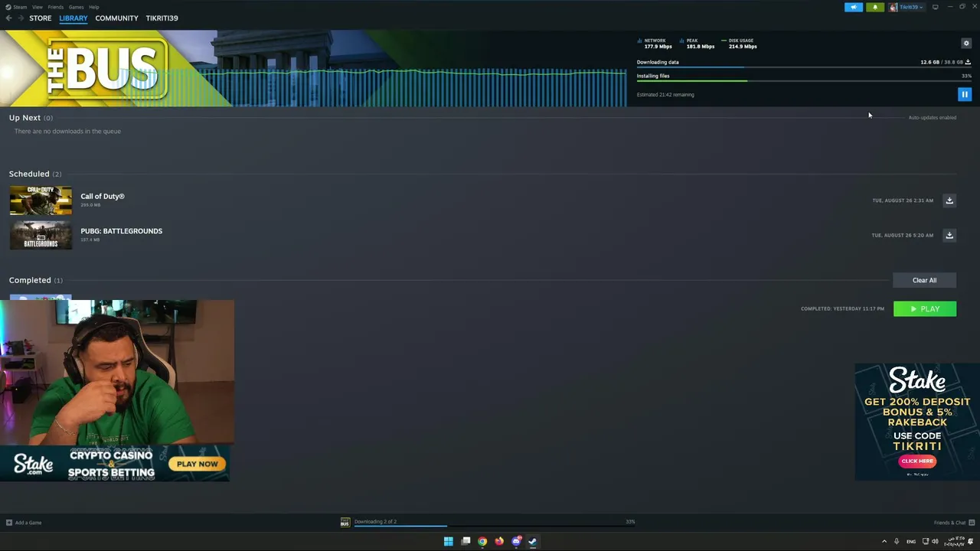Viewport: 980px width, 551px height.
Task: Select the PUBG: BATTLEGROUNDS title
Action: point(121,230)
